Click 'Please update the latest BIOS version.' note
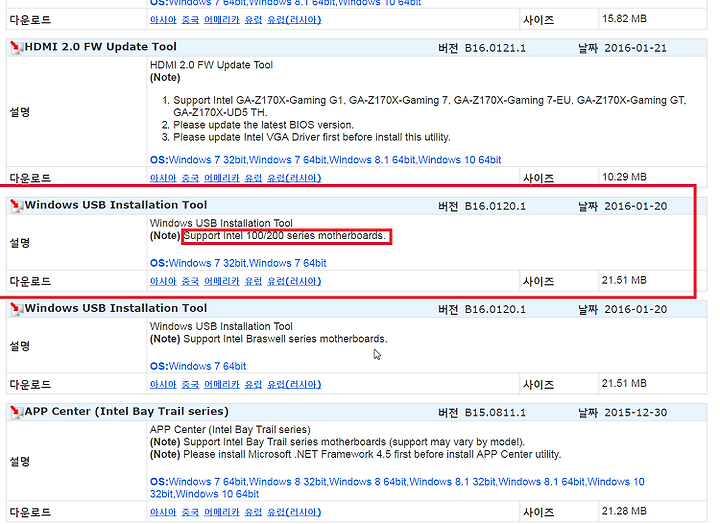Screen dimensions: 720x524 click(x=263, y=125)
